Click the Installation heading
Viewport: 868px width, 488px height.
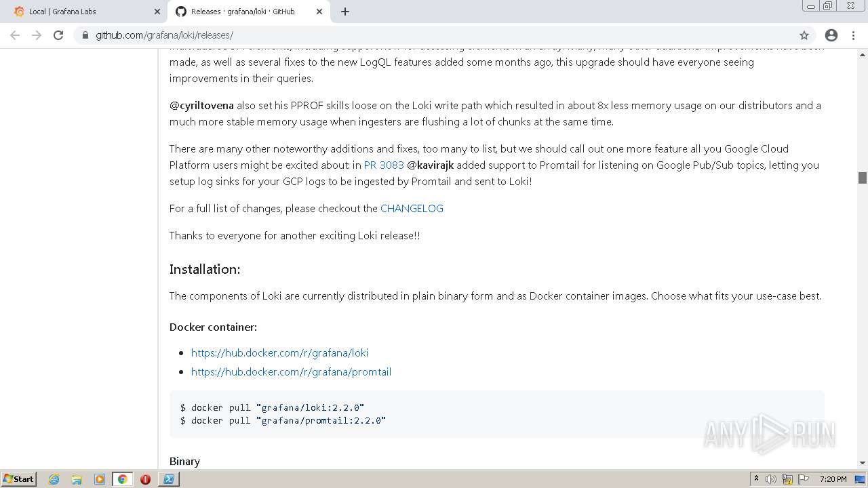(x=205, y=269)
